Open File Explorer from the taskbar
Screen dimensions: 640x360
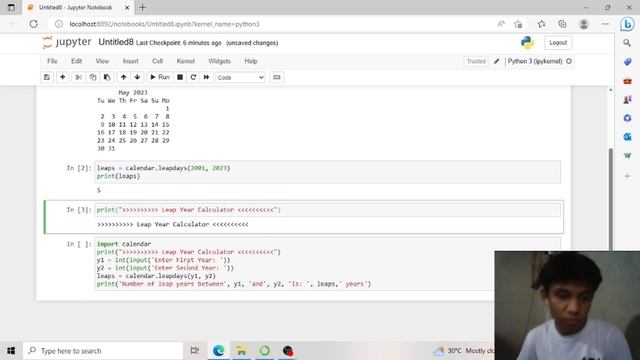point(241,351)
